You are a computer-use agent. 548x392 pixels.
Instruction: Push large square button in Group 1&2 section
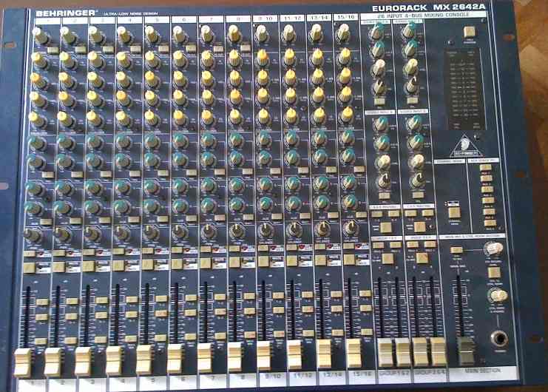(x=388, y=259)
